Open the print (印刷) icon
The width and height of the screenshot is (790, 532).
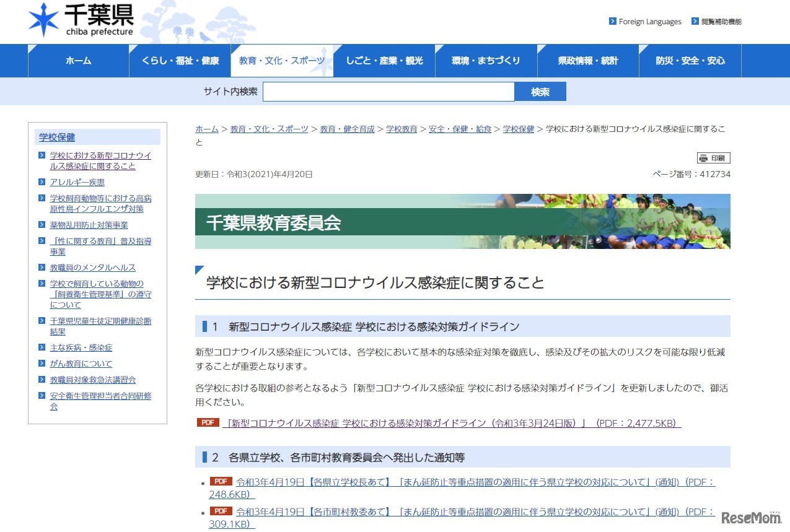714,158
